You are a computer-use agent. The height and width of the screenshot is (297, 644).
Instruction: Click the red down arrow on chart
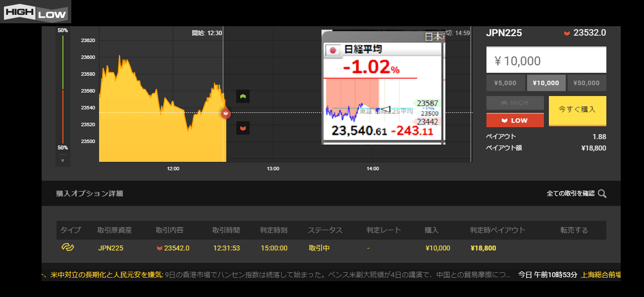243,128
